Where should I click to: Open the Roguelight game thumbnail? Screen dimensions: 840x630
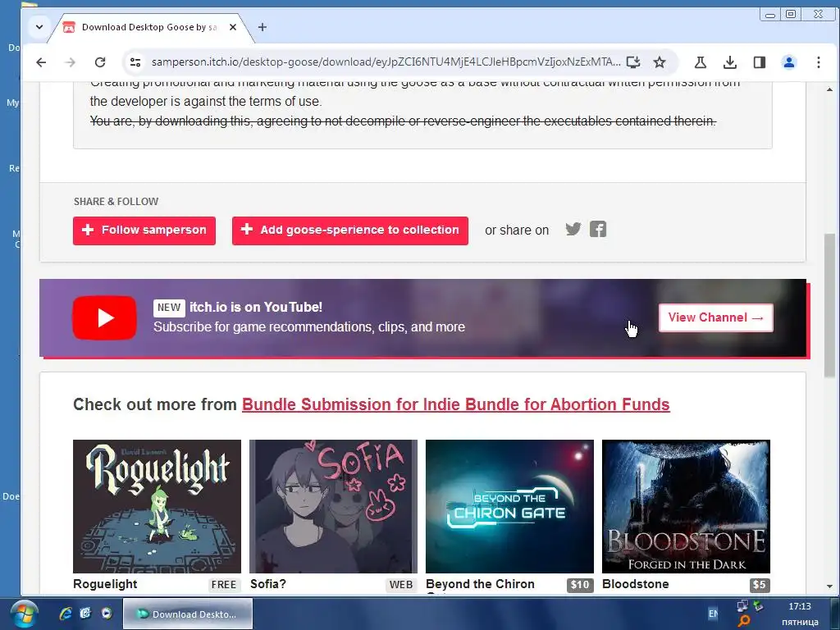(157, 506)
